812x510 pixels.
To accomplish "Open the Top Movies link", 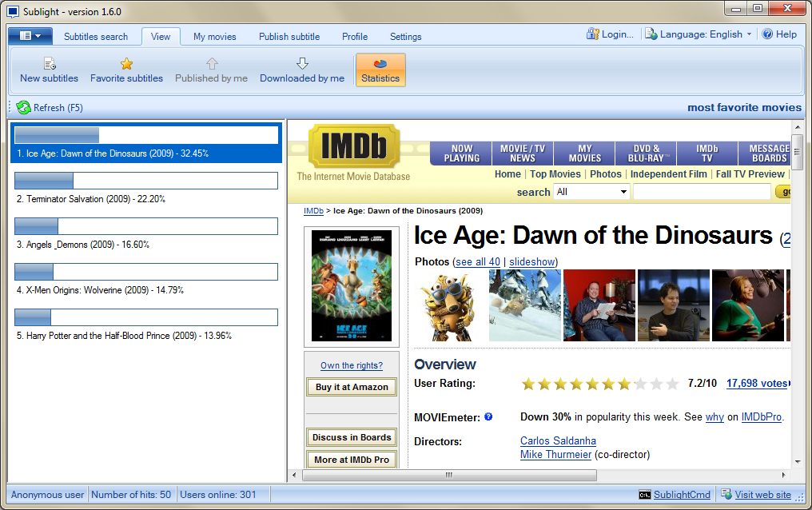I will tap(555, 174).
